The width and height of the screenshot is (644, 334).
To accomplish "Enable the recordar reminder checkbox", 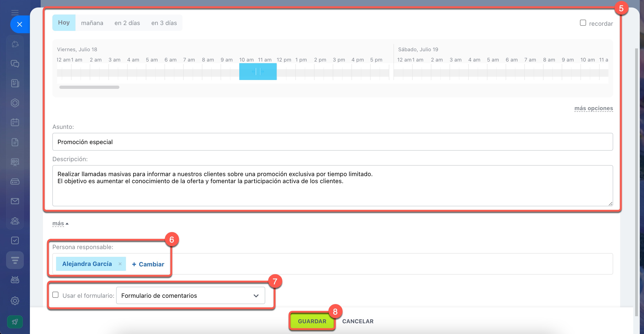I will 583,23.
